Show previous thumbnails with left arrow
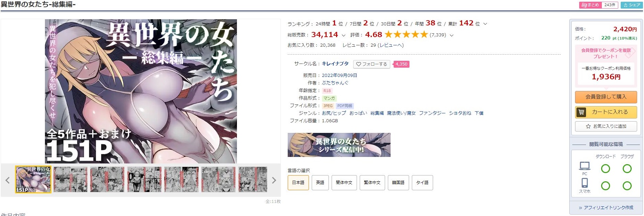Image resolution: width=644 pixels, height=216 pixels. [x=8, y=180]
